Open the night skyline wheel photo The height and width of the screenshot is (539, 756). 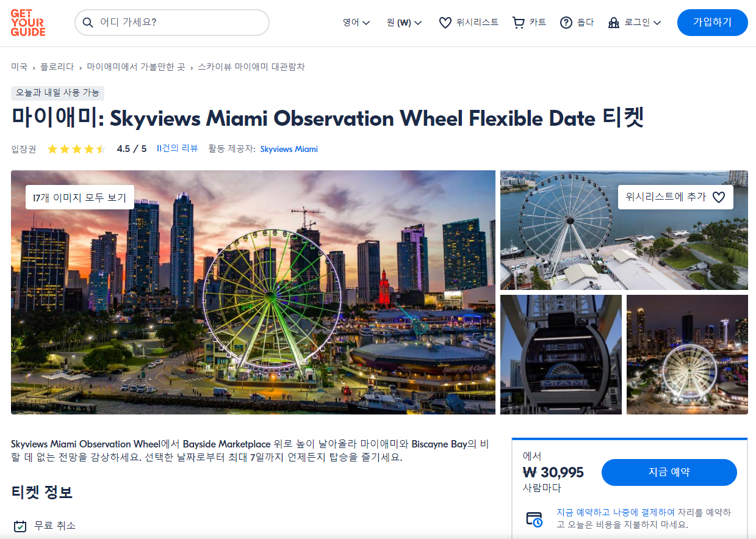(687, 355)
